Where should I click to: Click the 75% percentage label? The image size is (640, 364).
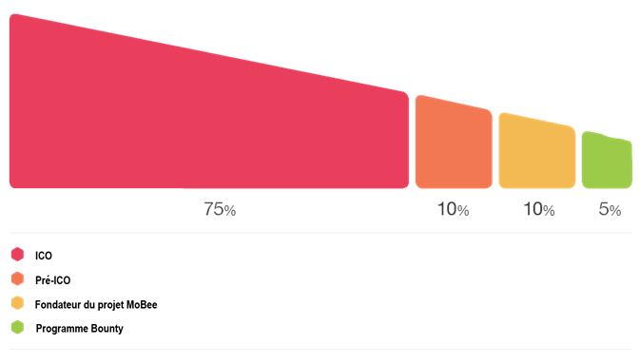pos(220,209)
